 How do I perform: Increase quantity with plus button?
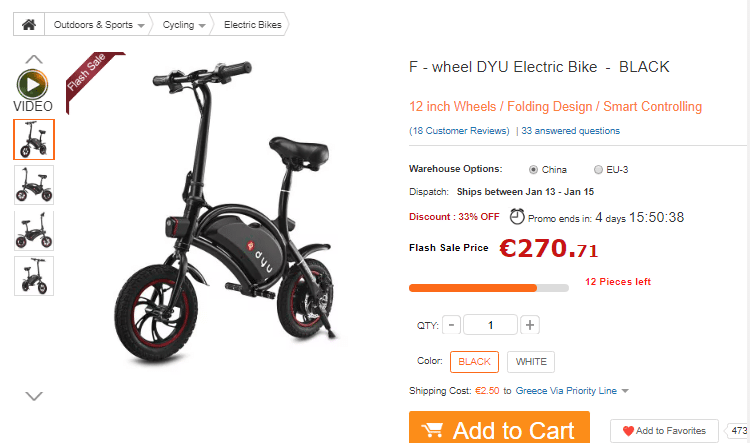529,325
